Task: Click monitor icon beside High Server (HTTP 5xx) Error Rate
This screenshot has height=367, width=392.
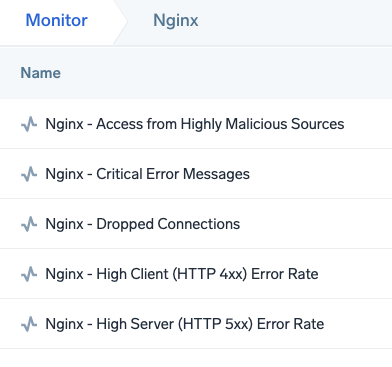Action: (29, 324)
